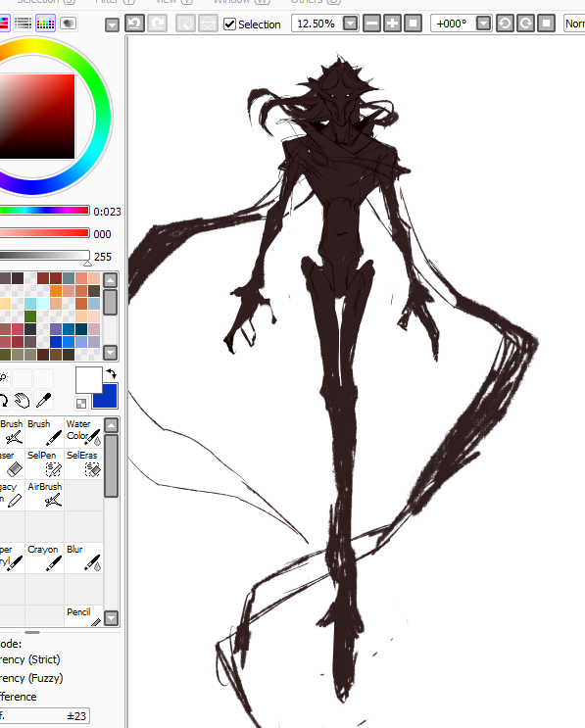Click the 'rency (Fuzzy)' mode option
585x728 pixels.
click(x=31, y=678)
